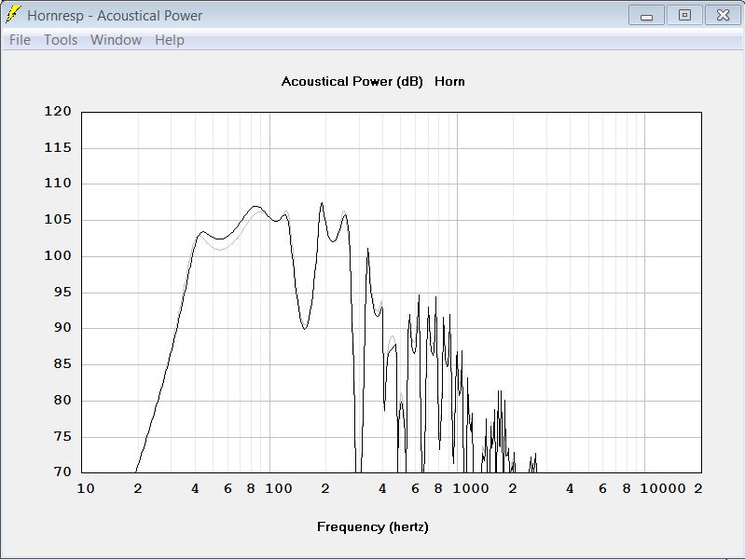Screen dimensions: 745x560
Task: Click the 75 label on the vertical axis
Action: tap(62, 436)
